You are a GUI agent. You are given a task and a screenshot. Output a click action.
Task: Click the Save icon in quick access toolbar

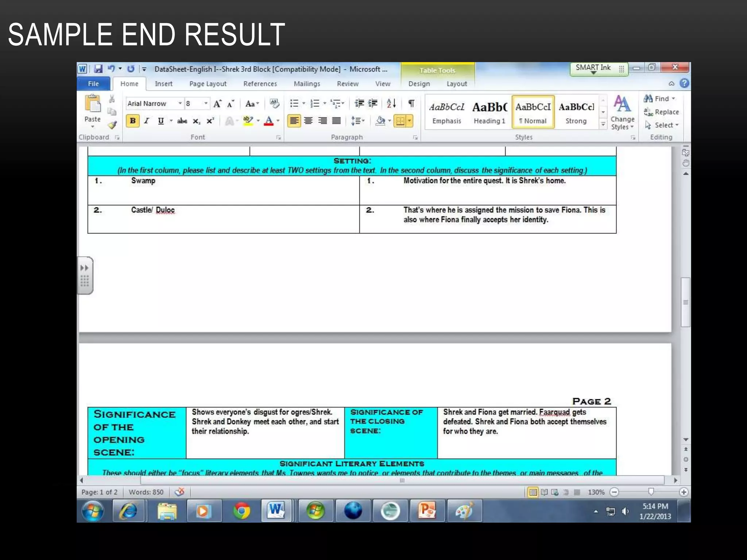click(x=98, y=69)
